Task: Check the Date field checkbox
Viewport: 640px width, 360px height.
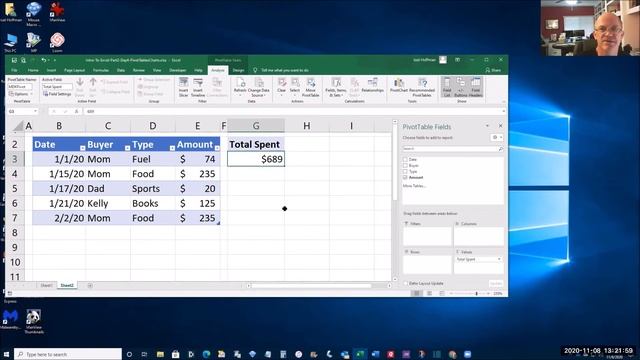Action: (405, 160)
